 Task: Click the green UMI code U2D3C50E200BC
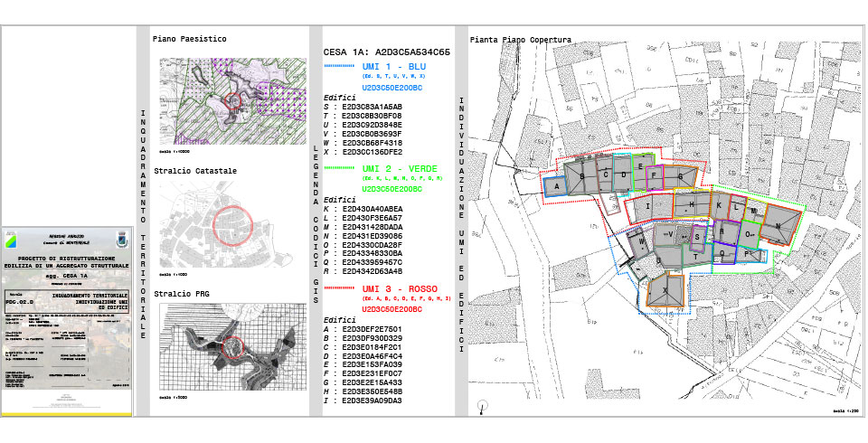tap(392, 189)
